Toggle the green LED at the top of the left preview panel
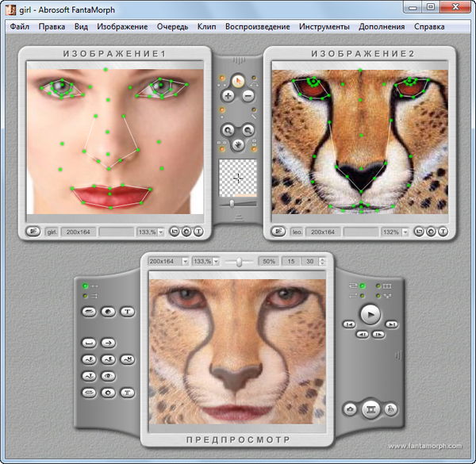476x464 pixels. (x=86, y=286)
